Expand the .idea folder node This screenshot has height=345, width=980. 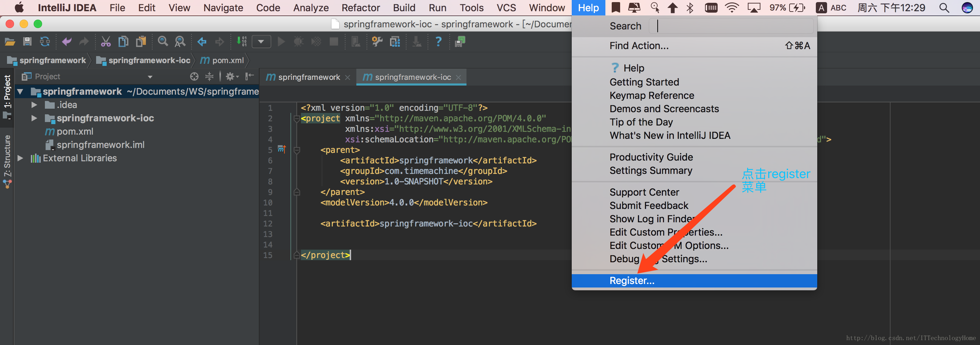pos(34,105)
